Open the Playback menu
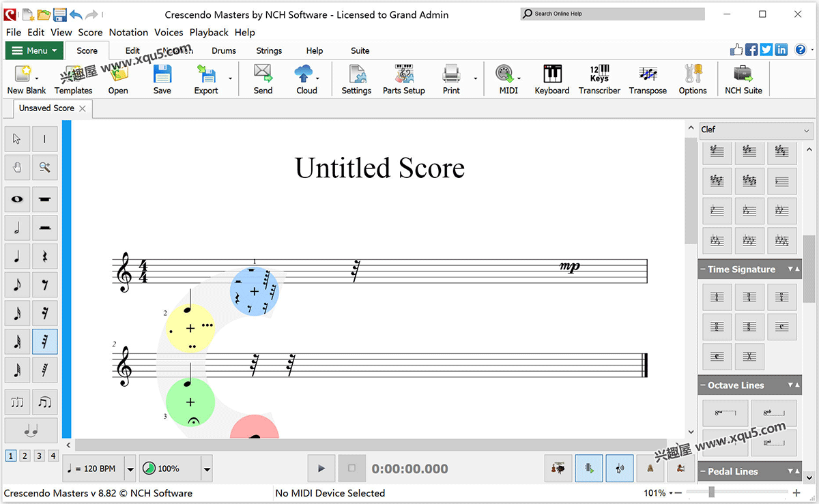819x504 pixels. (209, 32)
